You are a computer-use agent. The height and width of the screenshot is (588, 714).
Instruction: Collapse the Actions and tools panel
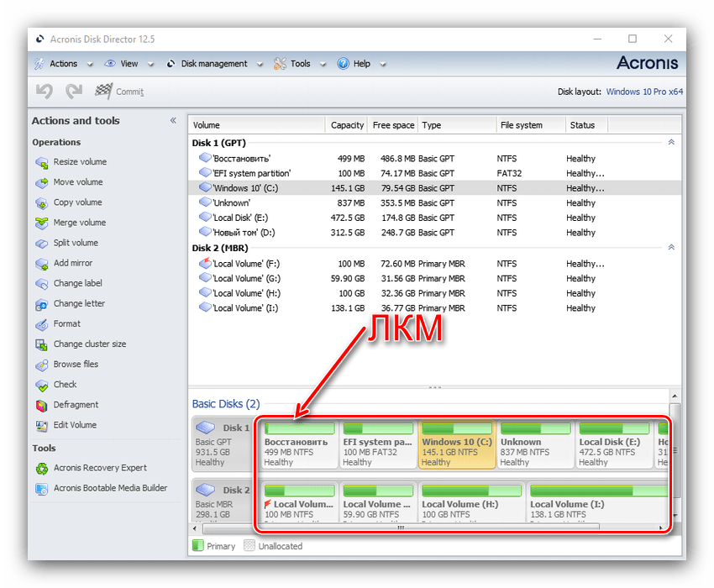[173, 121]
